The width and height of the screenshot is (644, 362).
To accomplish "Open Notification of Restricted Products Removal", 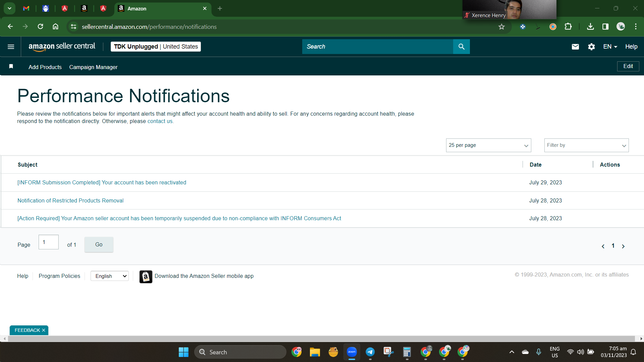I will coord(70,200).
